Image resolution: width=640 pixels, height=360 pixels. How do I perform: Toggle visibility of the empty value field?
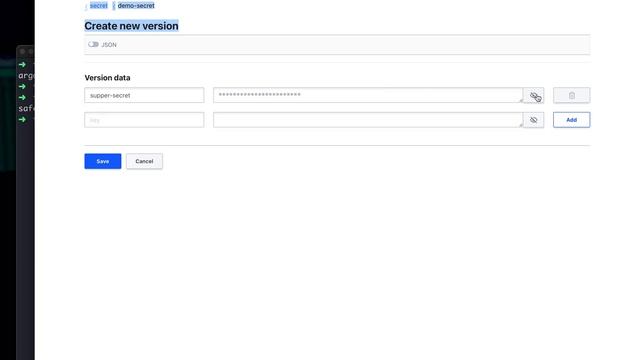pos(533,120)
